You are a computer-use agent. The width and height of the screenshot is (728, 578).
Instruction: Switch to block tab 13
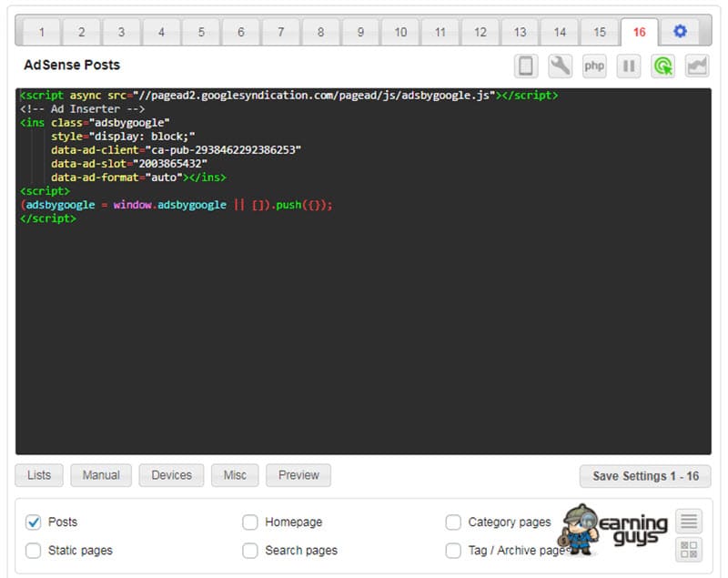[520, 32]
